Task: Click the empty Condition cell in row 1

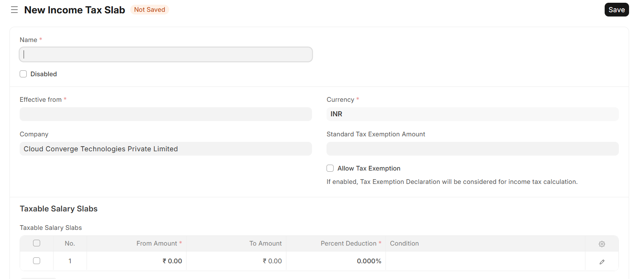Action: pyautogui.click(x=485, y=261)
